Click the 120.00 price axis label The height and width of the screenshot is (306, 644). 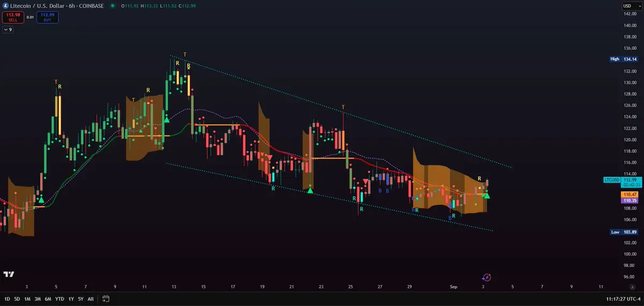point(630,140)
